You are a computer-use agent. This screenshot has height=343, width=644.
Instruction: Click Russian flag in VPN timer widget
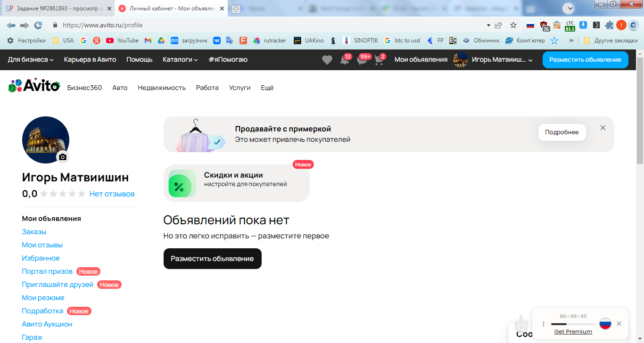pos(605,324)
